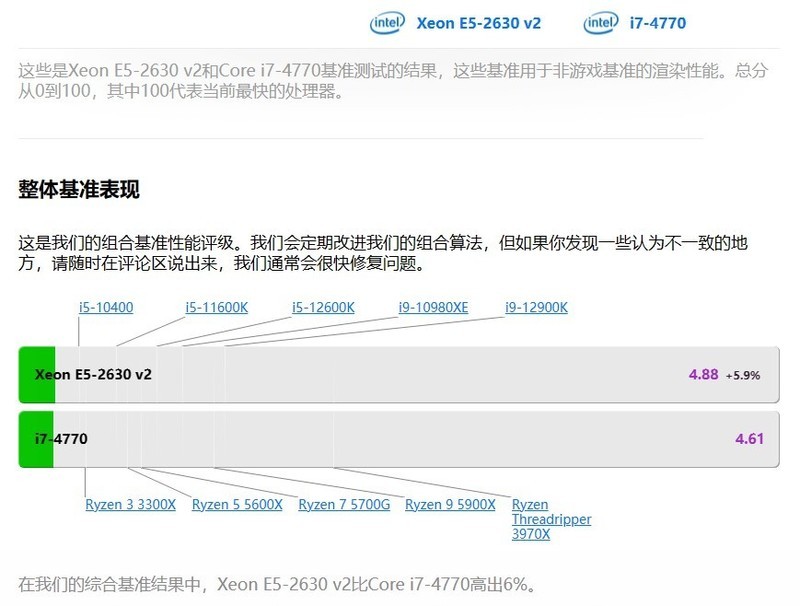Select the 4.88 score value
The width and height of the screenshot is (800, 606).
pyautogui.click(x=704, y=374)
